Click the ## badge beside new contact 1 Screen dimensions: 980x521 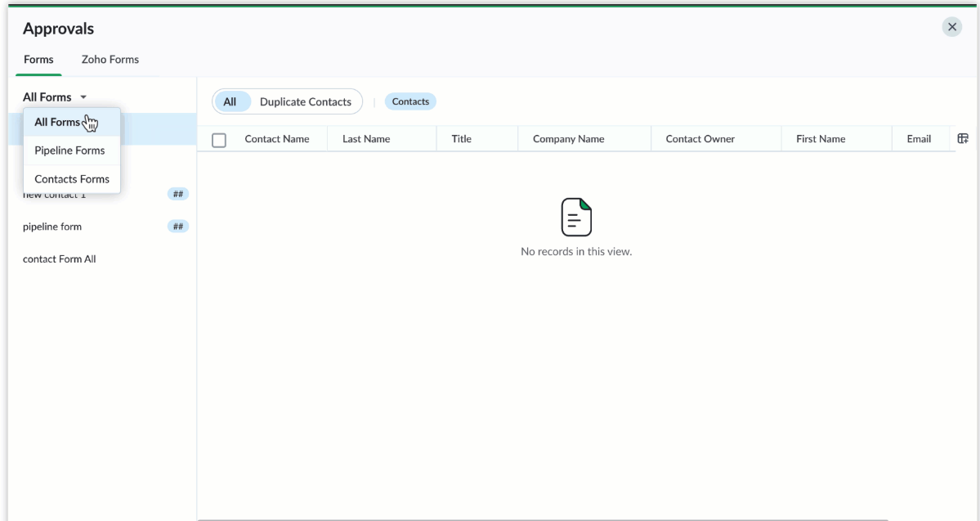pyautogui.click(x=177, y=194)
